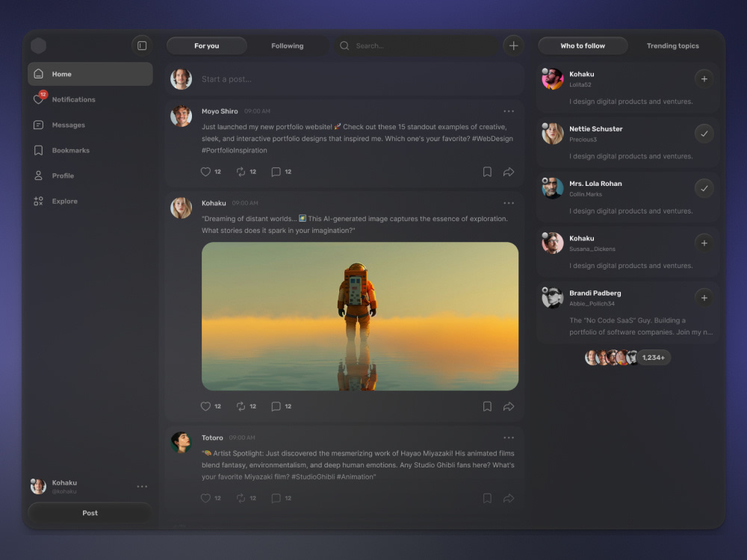
Task: Unfollow Mrs. Lola Rohan via checkmark
Action: 704,189
